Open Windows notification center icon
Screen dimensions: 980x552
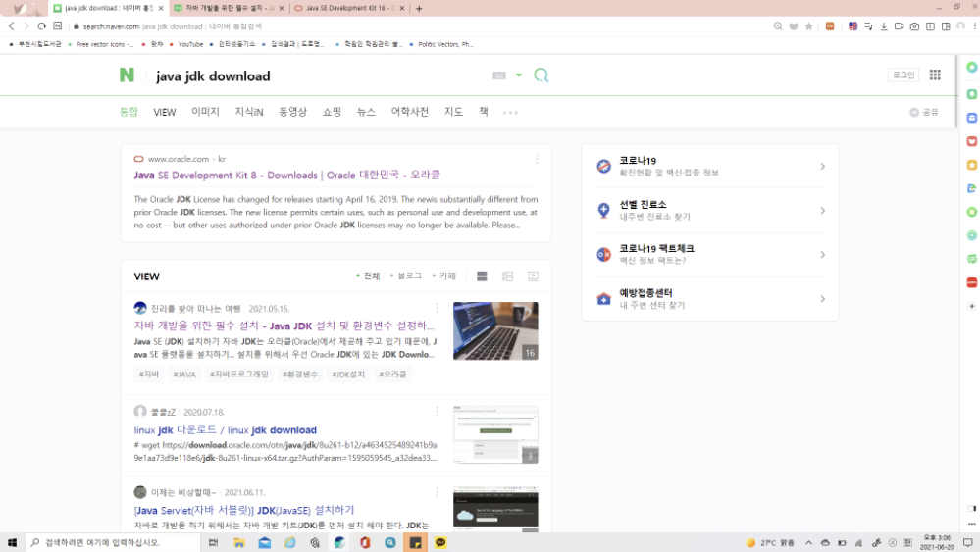[x=968, y=542]
